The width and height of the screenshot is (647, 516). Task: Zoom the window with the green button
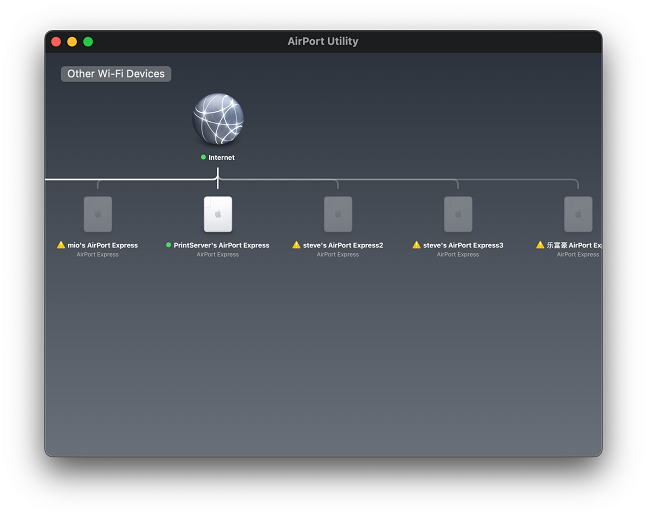88,42
